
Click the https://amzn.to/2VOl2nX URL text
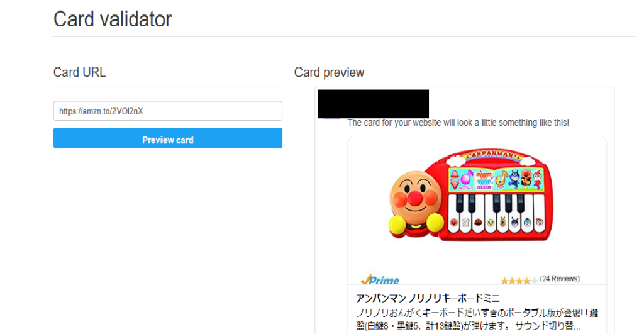[101, 111]
